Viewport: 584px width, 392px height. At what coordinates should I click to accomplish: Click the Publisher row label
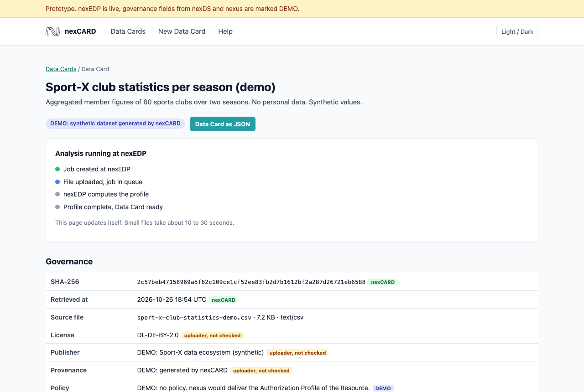coord(65,352)
